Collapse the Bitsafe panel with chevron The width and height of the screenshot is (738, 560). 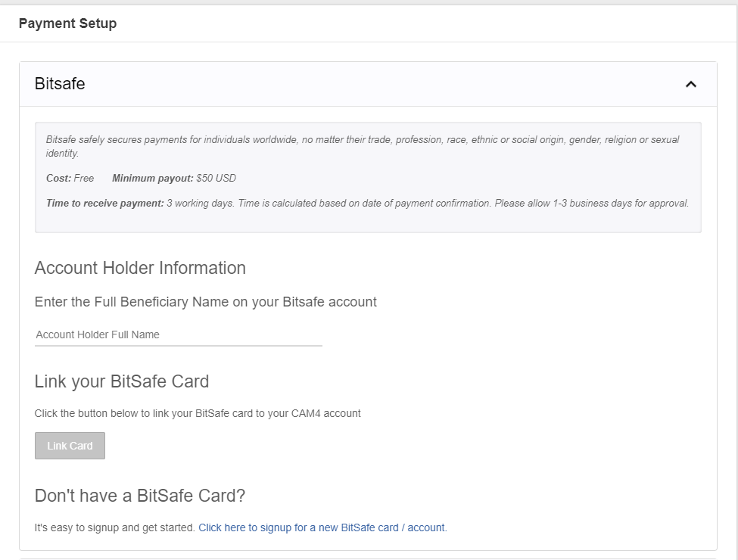tap(690, 84)
